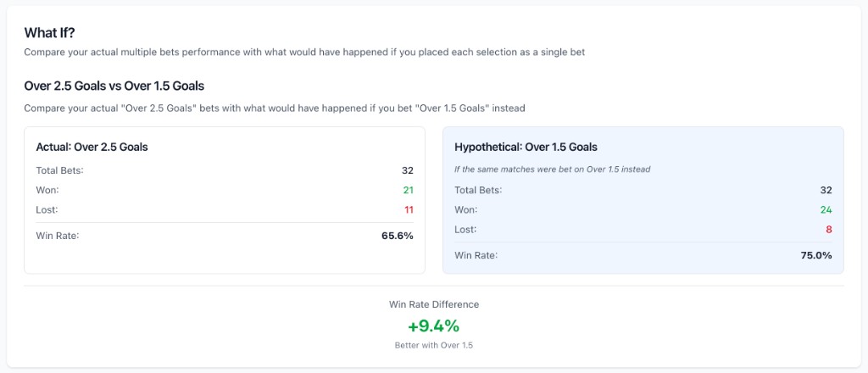This screenshot has width=868, height=373.
Task: Click the Hypothetical Lost value 8
Action: pyautogui.click(x=828, y=229)
